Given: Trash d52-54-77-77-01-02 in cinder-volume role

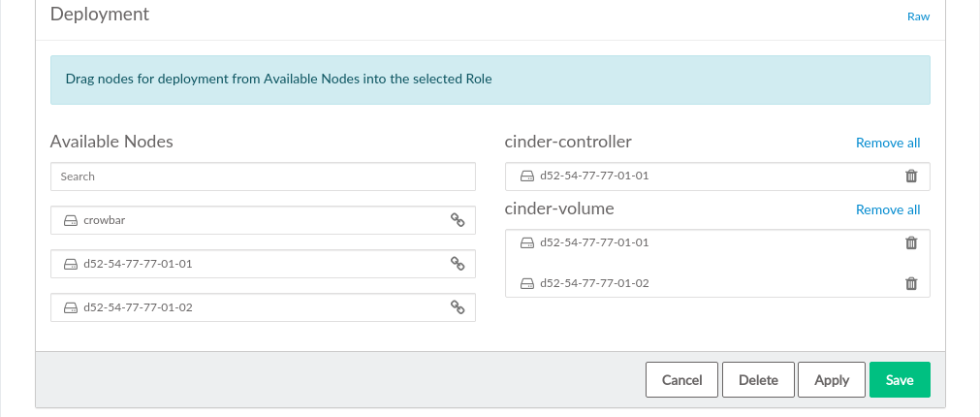Looking at the screenshot, I should (x=910, y=283).
